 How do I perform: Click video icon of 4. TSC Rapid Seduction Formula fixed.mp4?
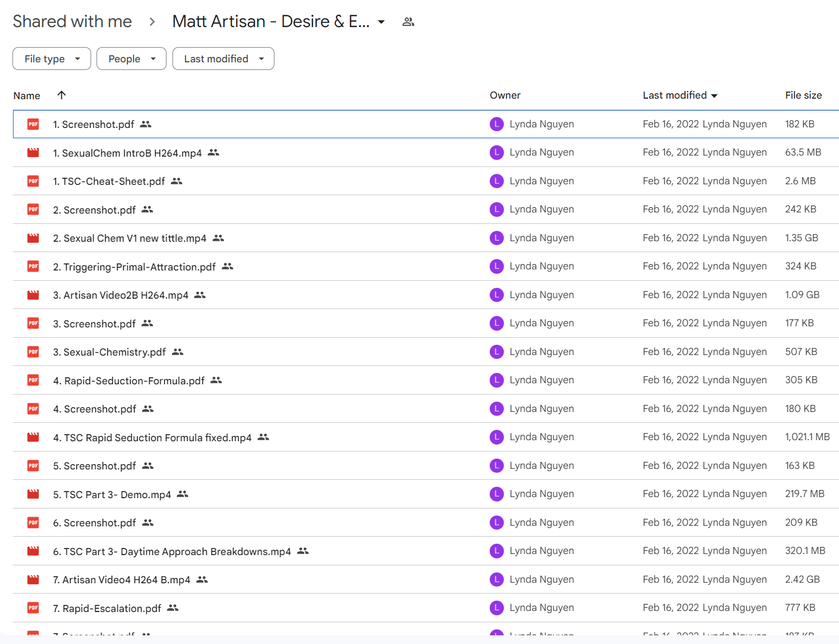[x=33, y=437]
